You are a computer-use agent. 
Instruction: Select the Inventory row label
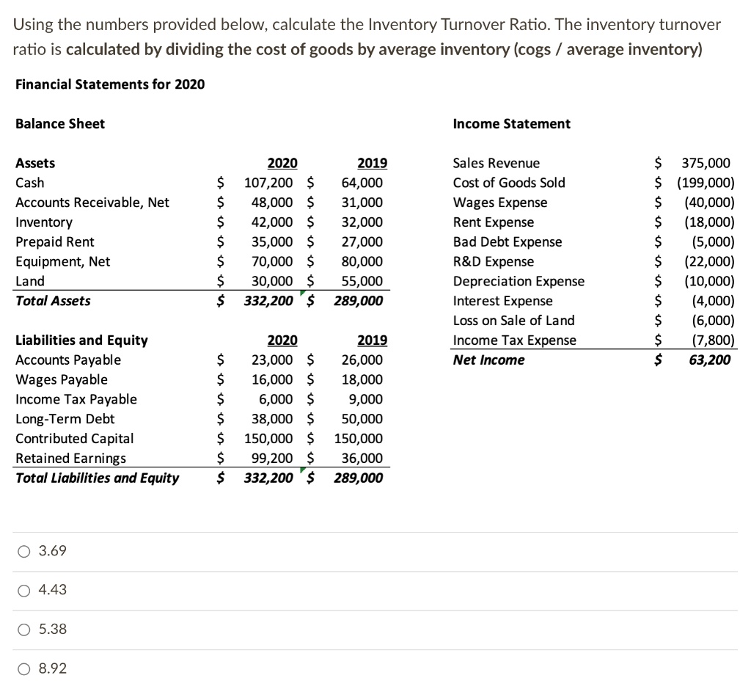tap(44, 222)
